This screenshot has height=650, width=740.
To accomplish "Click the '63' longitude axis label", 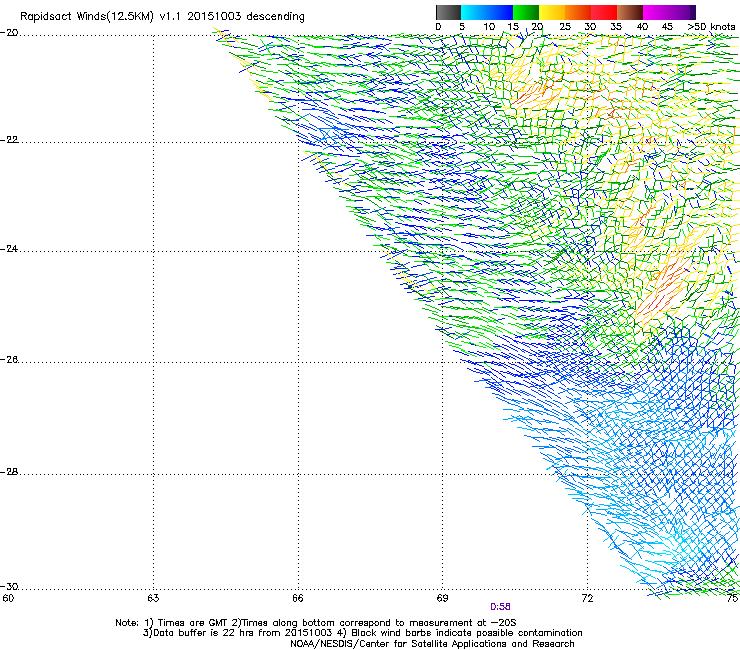I will pyautogui.click(x=153, y=599).
